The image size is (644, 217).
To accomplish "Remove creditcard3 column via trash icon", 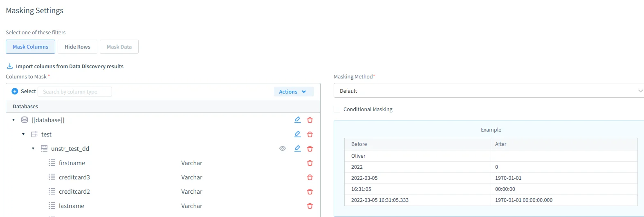I will (310, 177).
